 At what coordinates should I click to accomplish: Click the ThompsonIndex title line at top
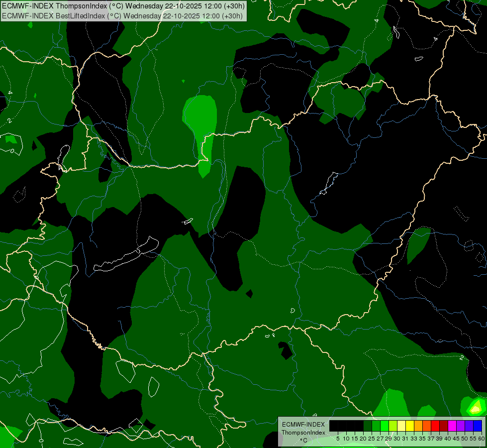(123, 6)
